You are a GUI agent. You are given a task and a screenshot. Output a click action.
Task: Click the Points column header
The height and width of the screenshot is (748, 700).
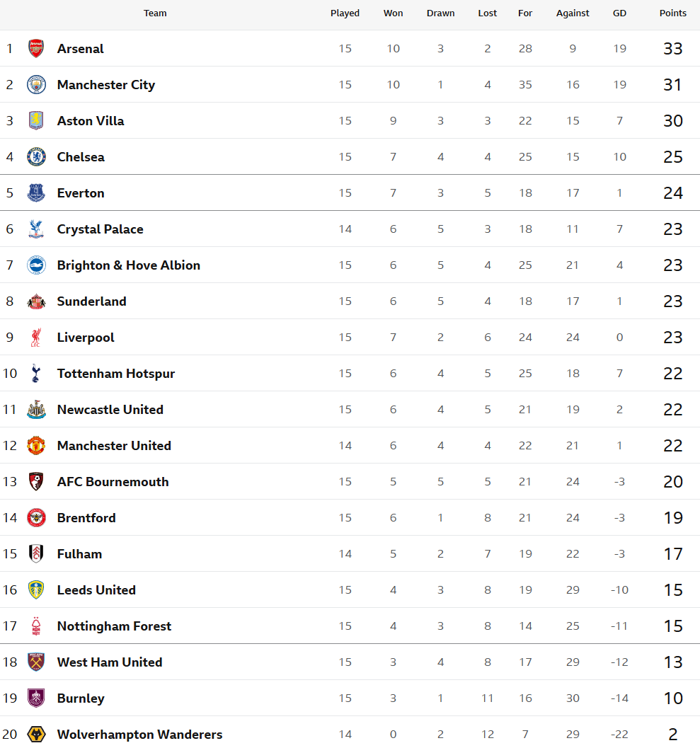click(672, 13)
